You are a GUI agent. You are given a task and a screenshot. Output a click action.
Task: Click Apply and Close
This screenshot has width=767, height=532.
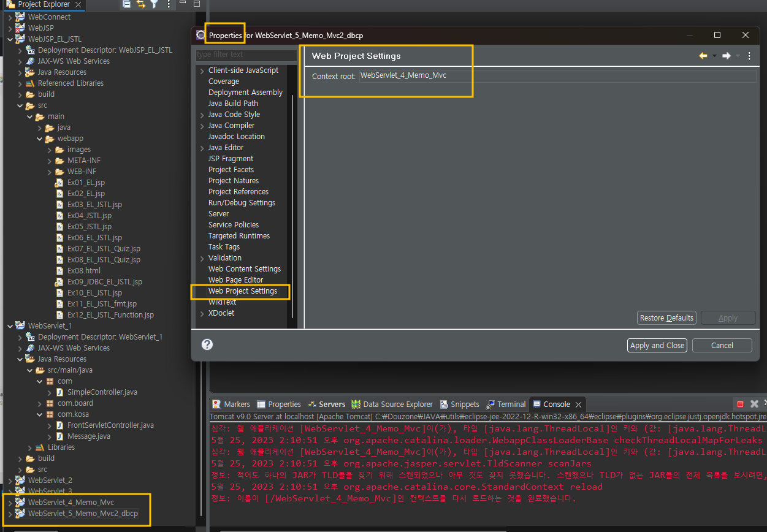[x=657, y=346]
